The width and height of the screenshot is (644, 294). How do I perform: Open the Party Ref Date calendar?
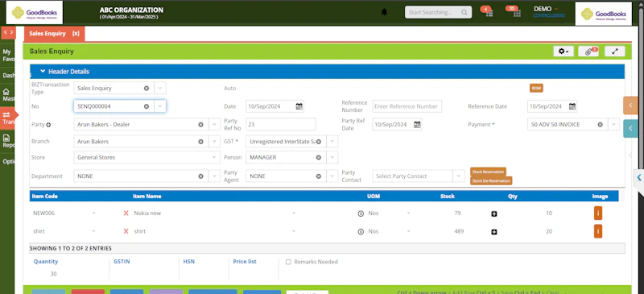pos(417,125)
